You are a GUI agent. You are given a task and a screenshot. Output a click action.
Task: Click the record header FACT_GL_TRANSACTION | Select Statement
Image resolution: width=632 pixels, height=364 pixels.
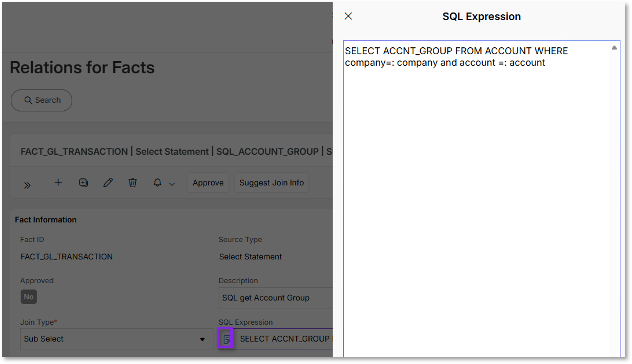point(176,151)
